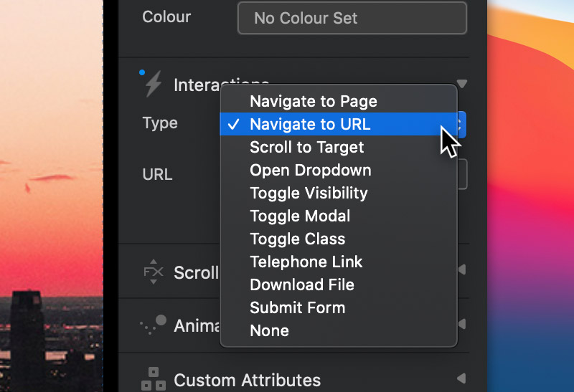The height and width of the screenshot is (392, 574).
Task: Choose Toggle Visibility interaction
Action: (x=338, y=193)
